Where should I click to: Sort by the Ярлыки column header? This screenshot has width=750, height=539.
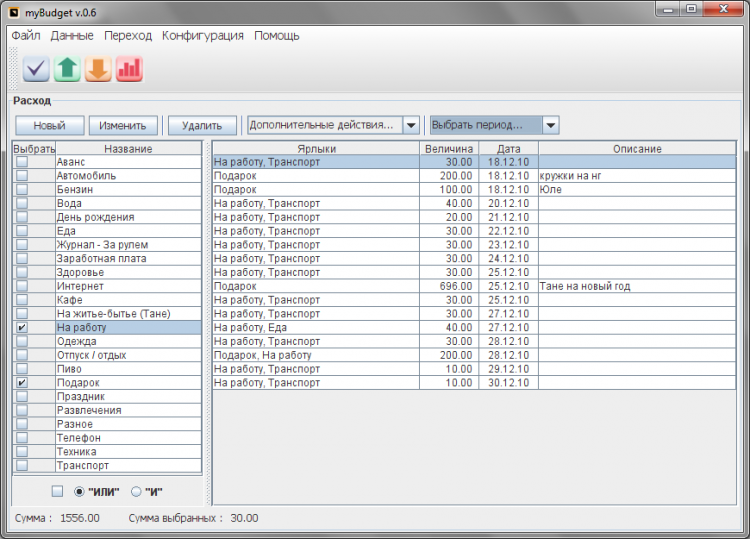tap(316, 149)
